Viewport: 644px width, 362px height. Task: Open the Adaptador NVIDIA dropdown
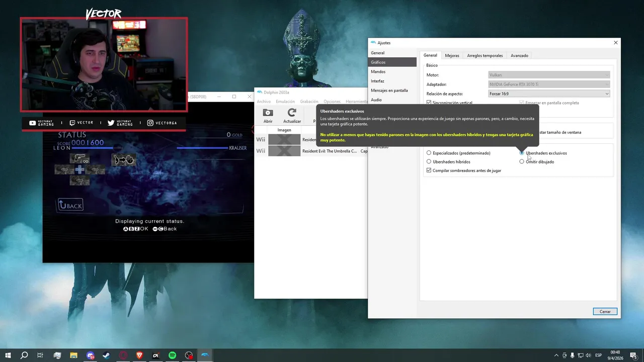(549, 84)
